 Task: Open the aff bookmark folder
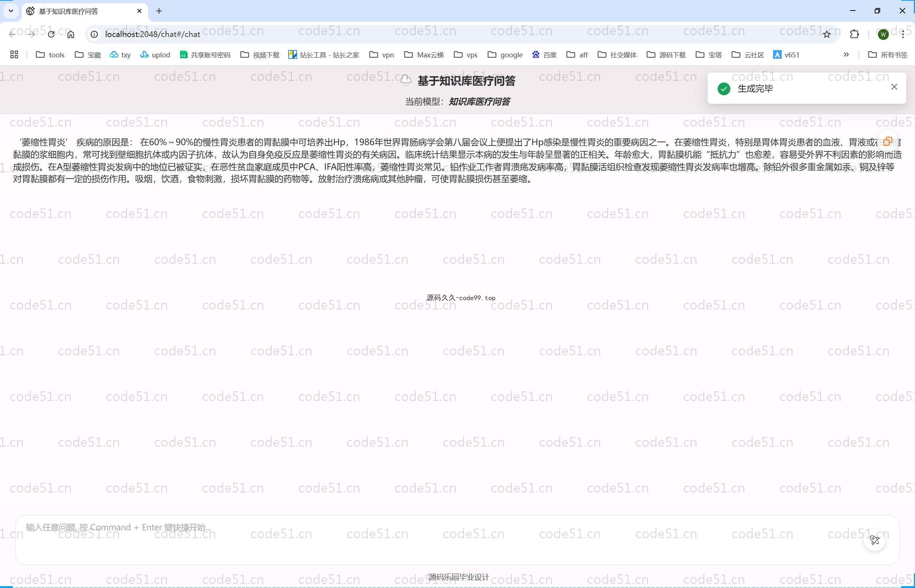577,54
